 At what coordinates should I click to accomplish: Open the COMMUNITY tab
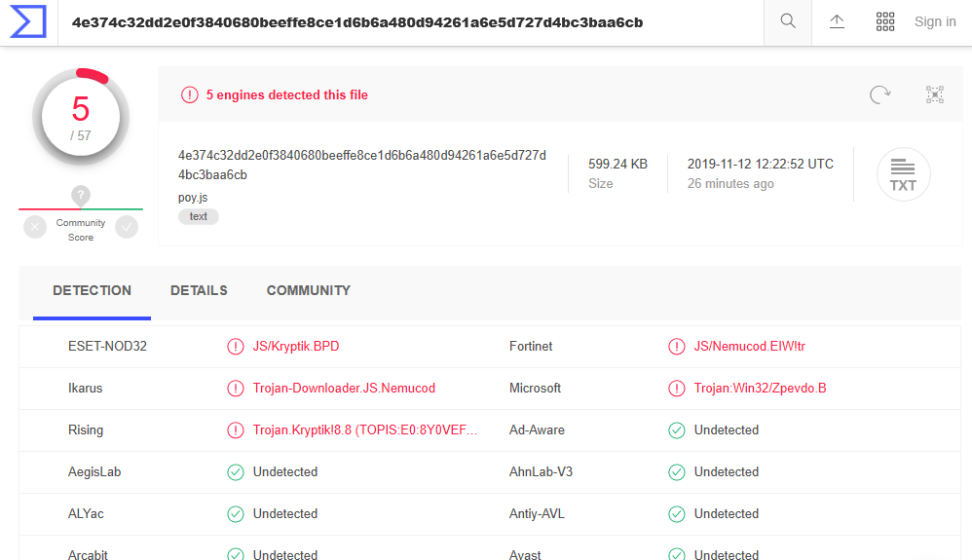tap(308, 290)
